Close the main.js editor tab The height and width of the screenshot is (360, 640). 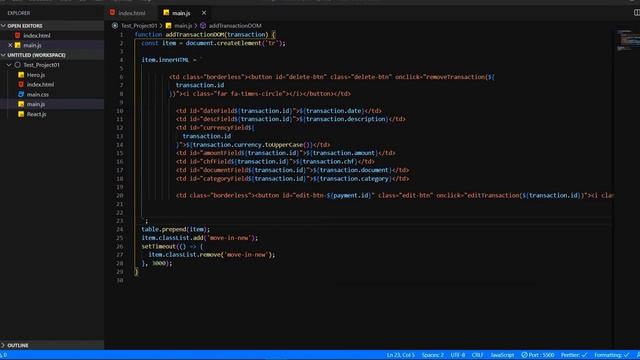click(204, 13)
